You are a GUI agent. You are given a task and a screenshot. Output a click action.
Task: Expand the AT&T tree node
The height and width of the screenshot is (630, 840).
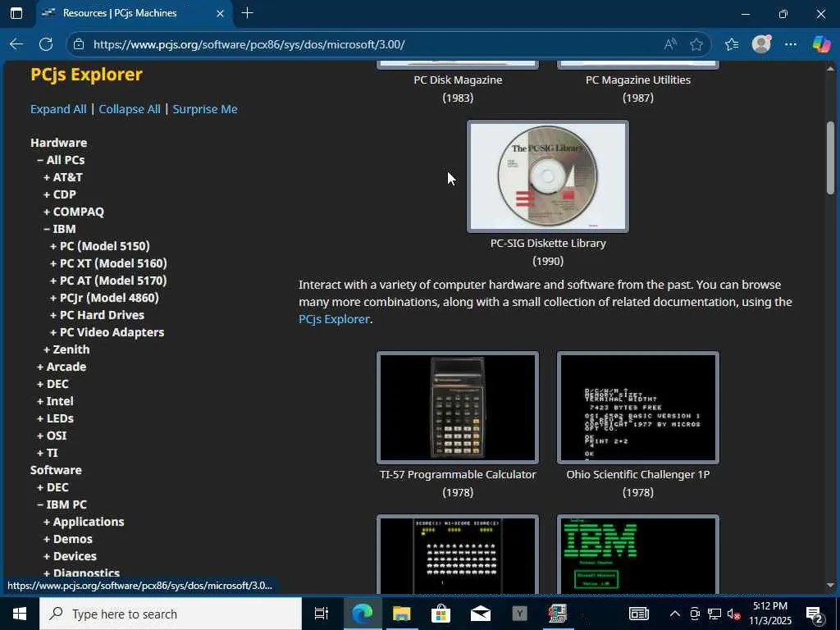[62, 177]
